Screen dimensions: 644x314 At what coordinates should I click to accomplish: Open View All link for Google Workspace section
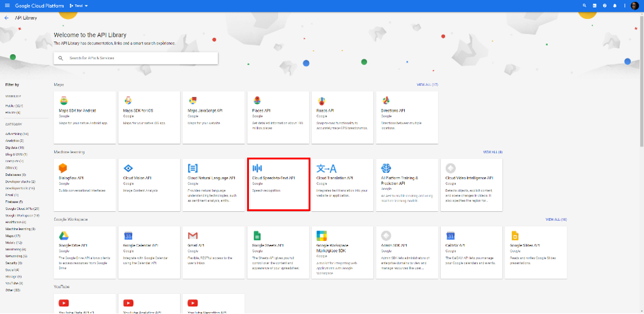[556, 220]
